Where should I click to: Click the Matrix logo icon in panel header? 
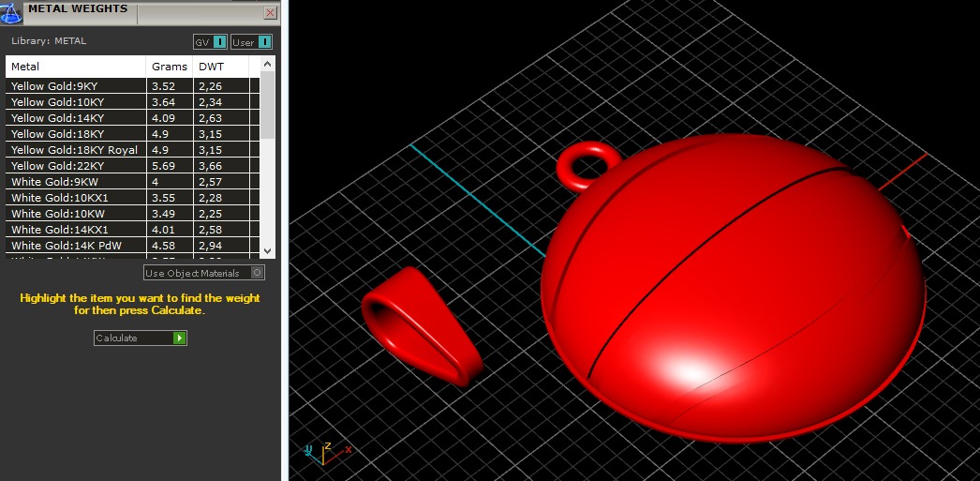pos(10,12)
